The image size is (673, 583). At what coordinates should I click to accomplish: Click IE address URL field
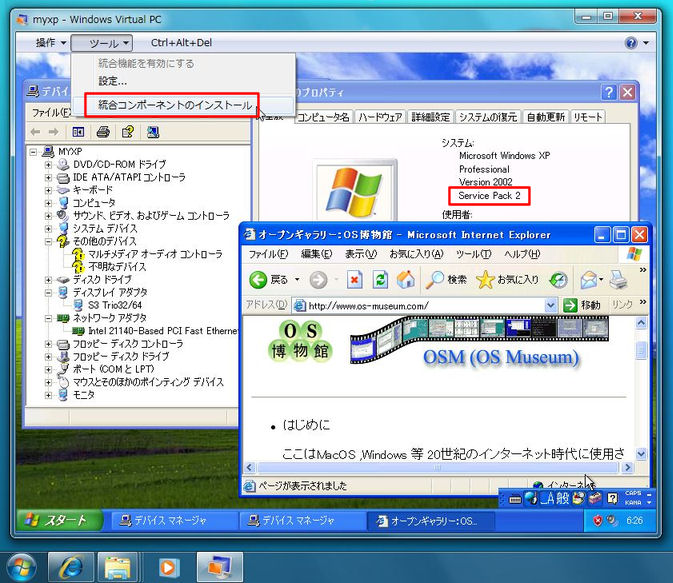click(420, 306)
